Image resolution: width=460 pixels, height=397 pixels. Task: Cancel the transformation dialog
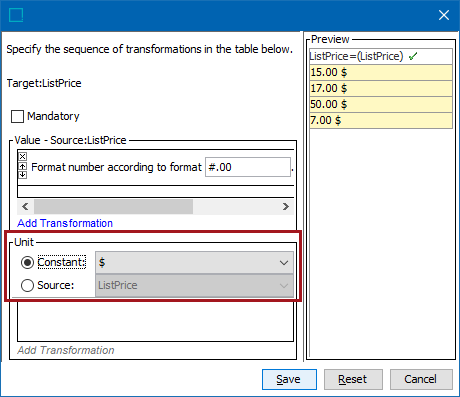pyautogui.click(x=421, y=379)
